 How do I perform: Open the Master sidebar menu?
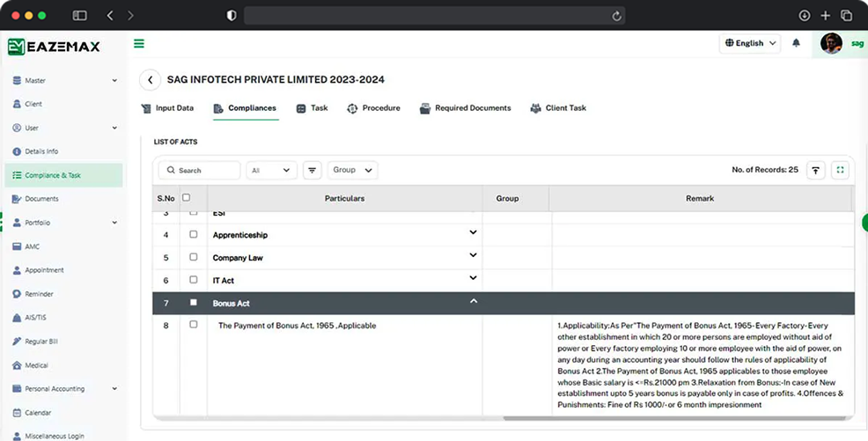tap(64, 80)
